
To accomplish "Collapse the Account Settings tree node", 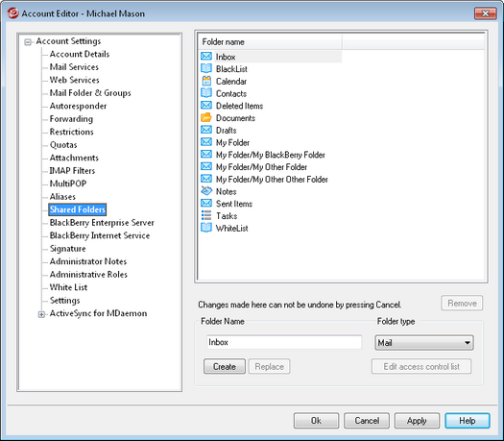I will (28, 42).
